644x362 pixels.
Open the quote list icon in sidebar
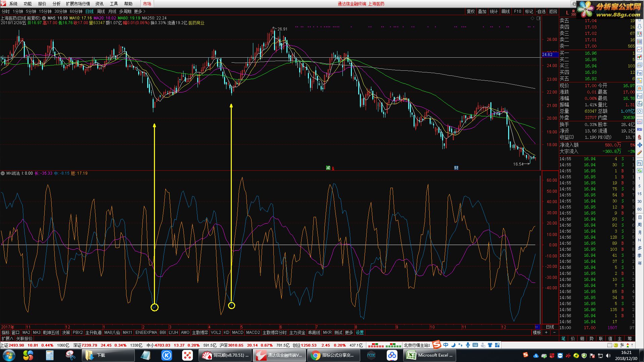click(640, 34)
